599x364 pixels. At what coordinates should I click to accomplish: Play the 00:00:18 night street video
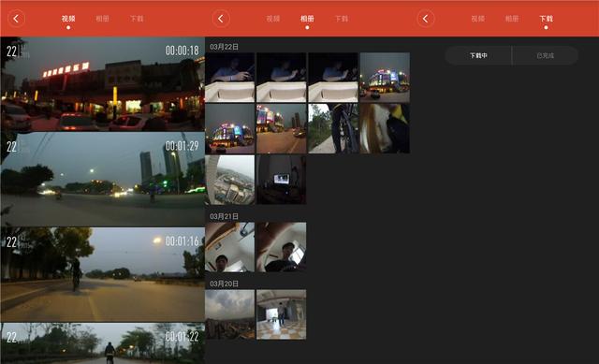point(102,84)
